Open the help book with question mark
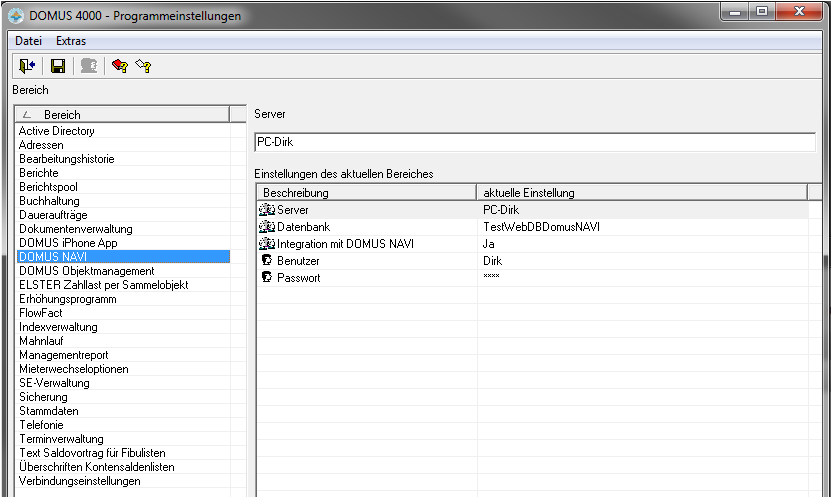 tap(120, 66)
